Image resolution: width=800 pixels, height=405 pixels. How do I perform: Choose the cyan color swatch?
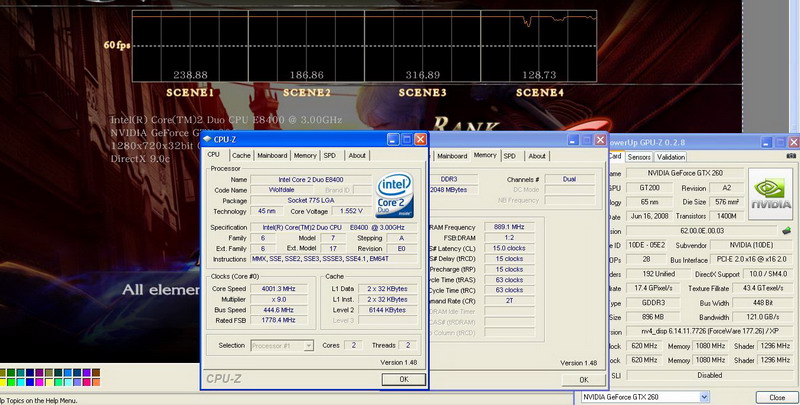tap(20, 382)
